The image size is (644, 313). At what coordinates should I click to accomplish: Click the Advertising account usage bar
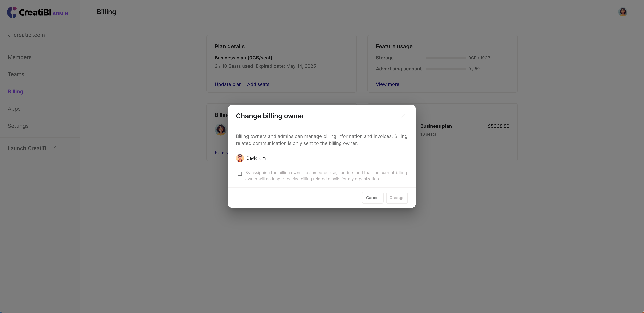pos(445,69)
